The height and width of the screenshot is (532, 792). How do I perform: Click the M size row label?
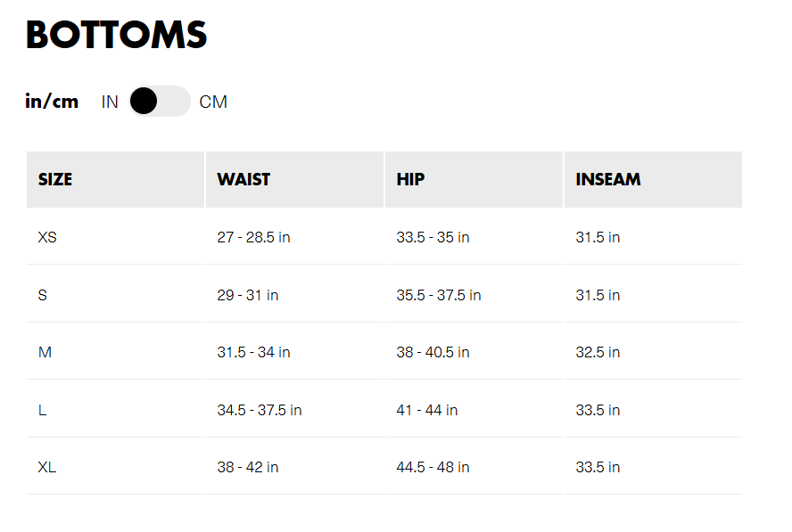click(45, 352)
